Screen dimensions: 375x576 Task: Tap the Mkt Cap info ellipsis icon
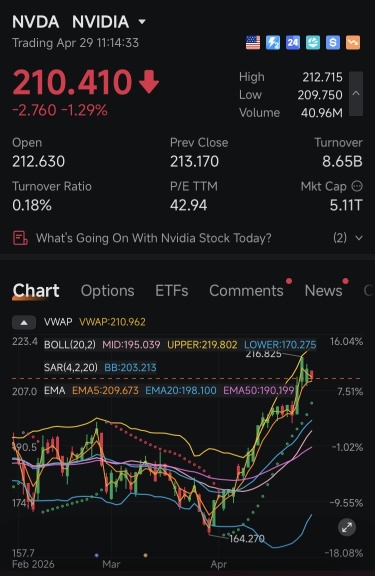[x=357, y=186]
